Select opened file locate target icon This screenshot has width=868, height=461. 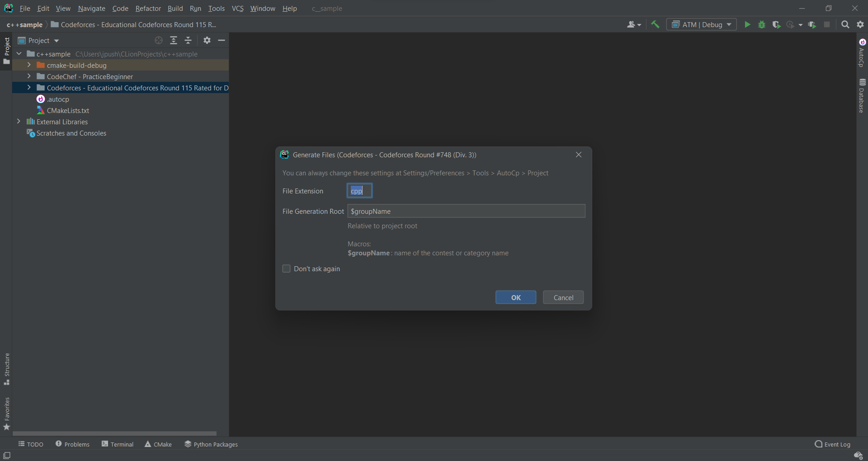(x=159, y=40)
